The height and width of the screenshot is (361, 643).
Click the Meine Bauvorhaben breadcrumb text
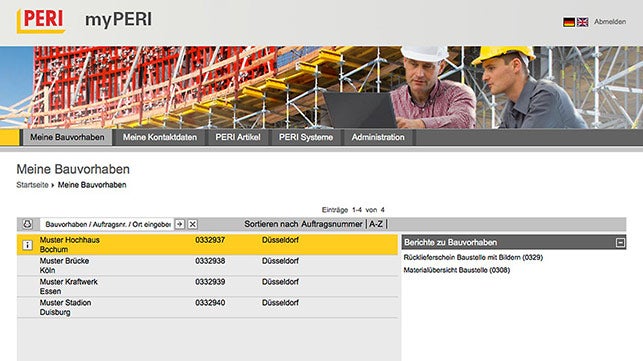[92, 185]
